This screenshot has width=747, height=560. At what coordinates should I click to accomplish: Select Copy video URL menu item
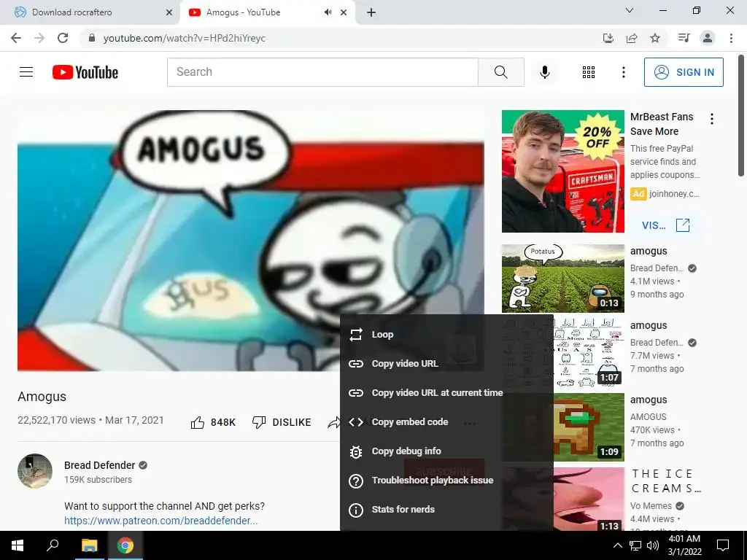tap(447, 363)
